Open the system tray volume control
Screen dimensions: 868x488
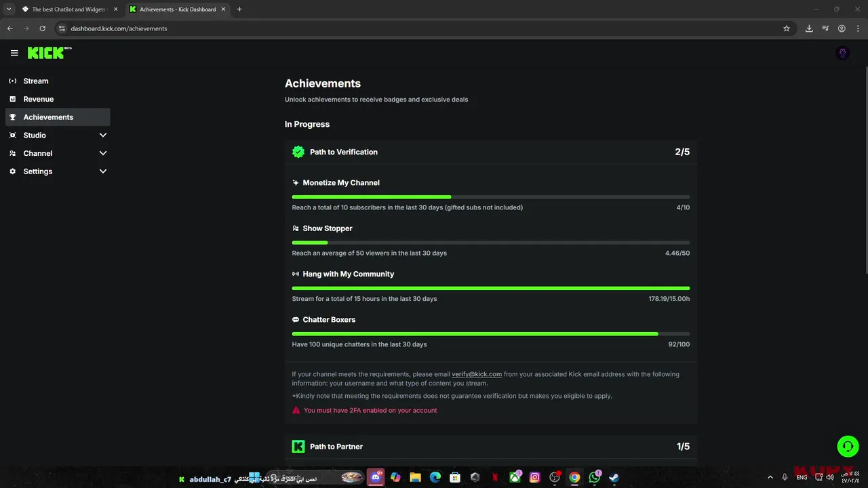[x=830, y=477]
